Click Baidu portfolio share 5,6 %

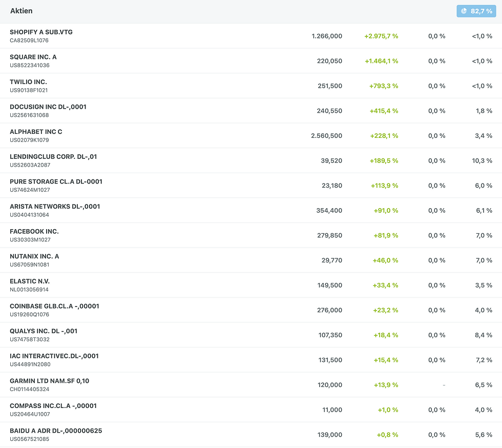click(484, 435)
